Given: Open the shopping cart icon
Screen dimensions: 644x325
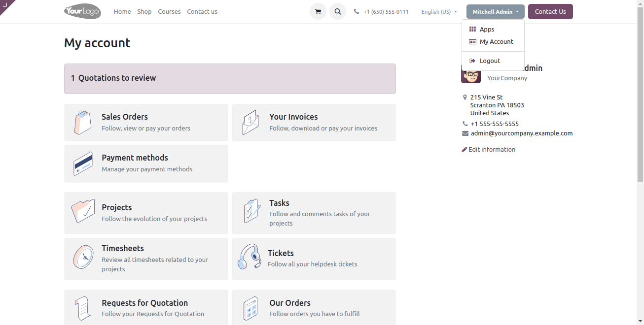Looking at the screenshot, I should [x=318, y=11].
